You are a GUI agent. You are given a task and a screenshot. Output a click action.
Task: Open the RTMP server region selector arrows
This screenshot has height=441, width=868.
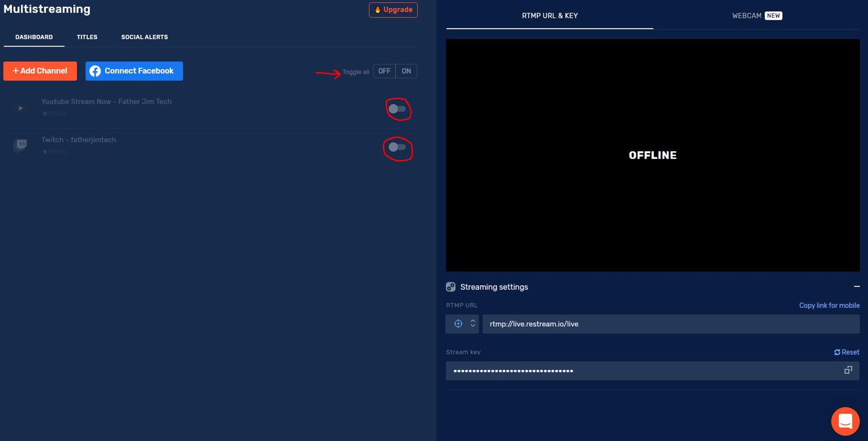[x=473, y=324]
